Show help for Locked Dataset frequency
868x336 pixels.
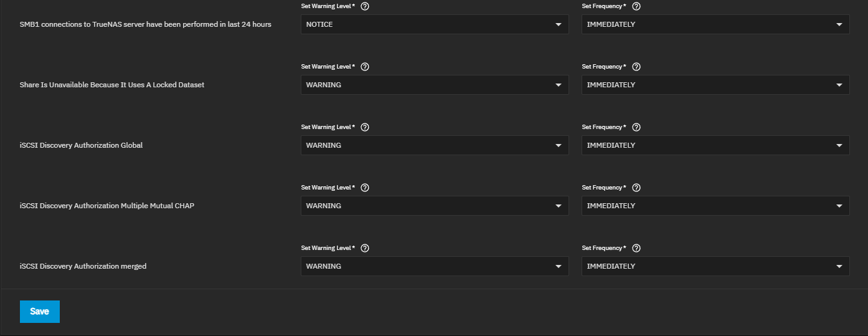[x=636, y=67]
